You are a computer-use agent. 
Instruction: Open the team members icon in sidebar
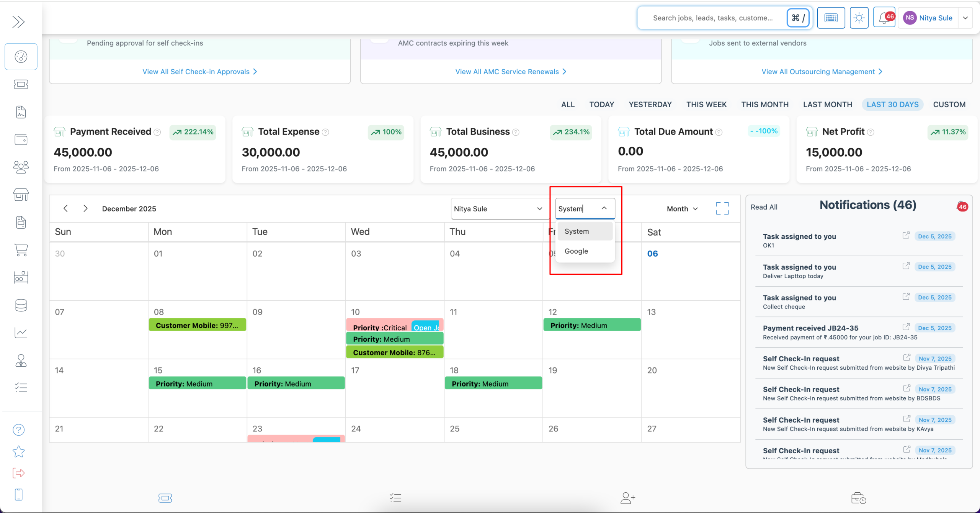(21, 167)
